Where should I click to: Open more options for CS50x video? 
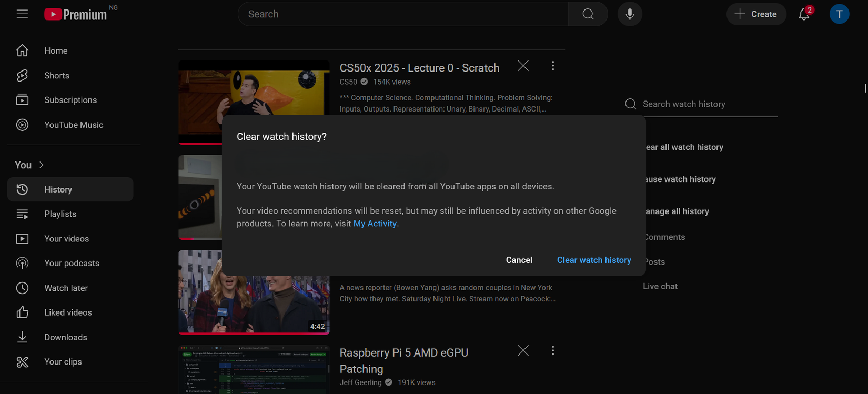[x=552, y=66]
